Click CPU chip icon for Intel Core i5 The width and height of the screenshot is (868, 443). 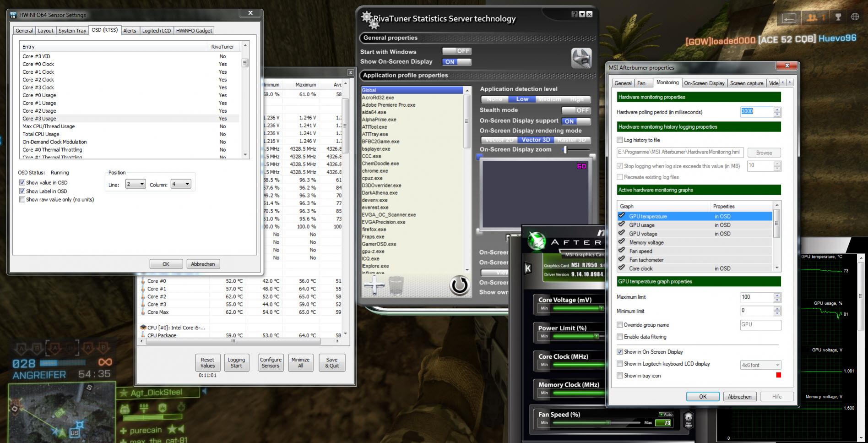coord(143,328)
